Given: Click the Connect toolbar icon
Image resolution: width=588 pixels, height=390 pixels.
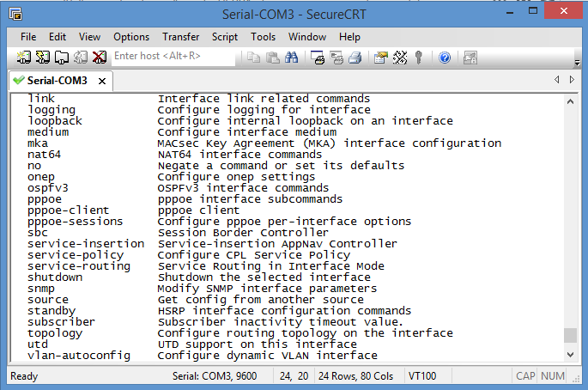Looking at the screenshot, I should 24,58.
